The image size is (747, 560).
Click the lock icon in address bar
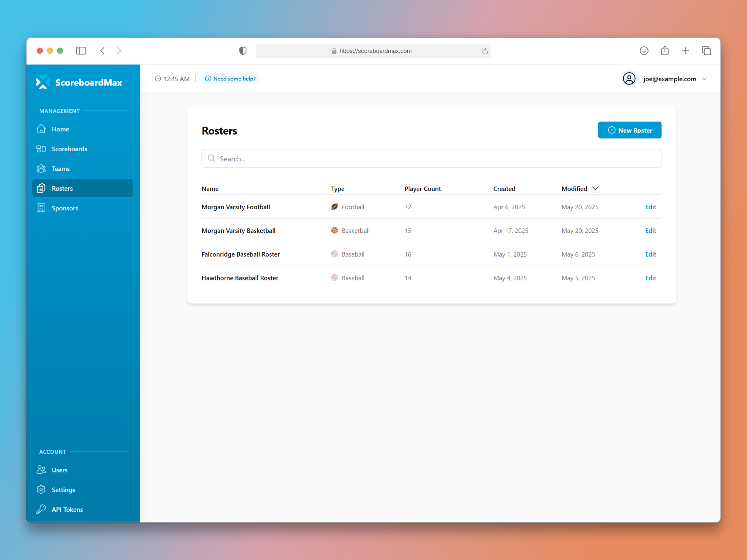pos(334,51)
